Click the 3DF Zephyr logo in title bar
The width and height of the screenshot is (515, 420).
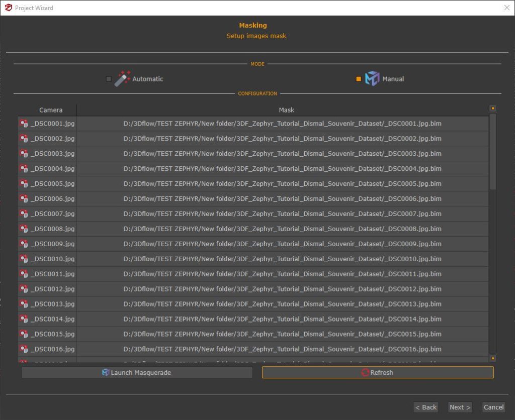(x=8, y=8)
